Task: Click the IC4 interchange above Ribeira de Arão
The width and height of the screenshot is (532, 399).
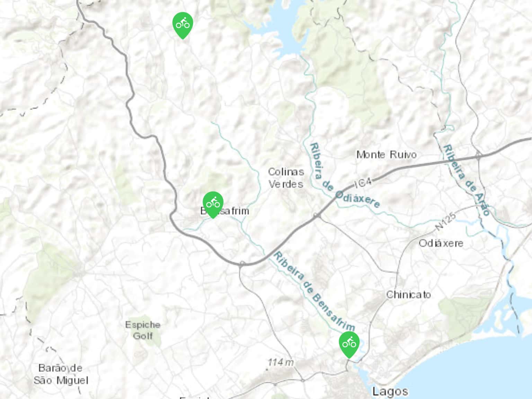Action: [478, 156]
